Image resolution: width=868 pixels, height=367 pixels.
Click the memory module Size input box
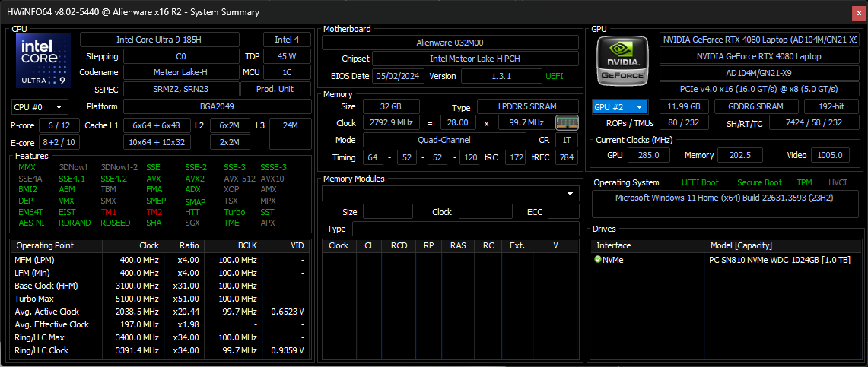(x=387, y=212)
